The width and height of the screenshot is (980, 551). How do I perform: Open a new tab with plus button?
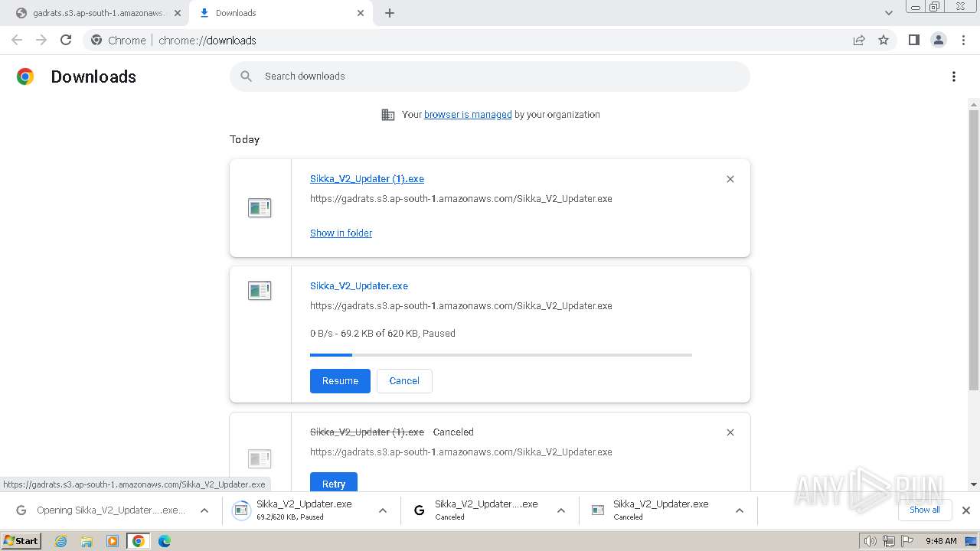(389, 13)
